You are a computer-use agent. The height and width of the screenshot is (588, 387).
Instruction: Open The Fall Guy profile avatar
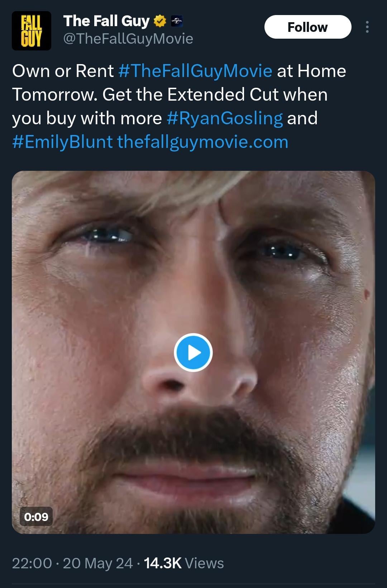coord(32,31)
